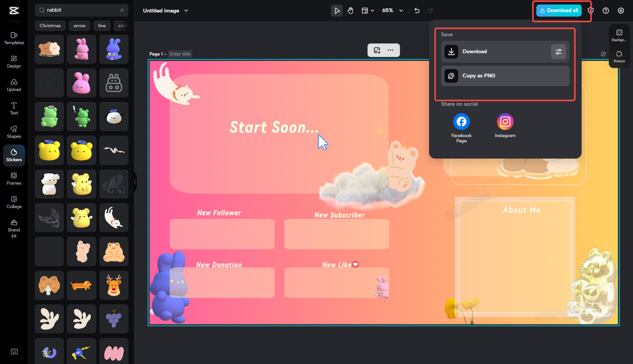Viewport: 633px width, 364px height.
Task: Open the Collage panel
Action: 13,201
